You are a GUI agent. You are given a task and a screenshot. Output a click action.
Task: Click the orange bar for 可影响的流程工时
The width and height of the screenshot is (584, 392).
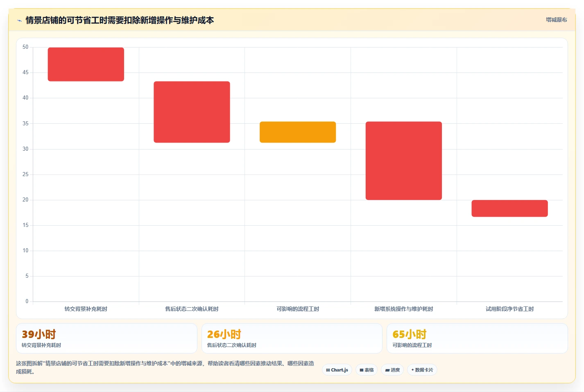click(x=298, y=132)
